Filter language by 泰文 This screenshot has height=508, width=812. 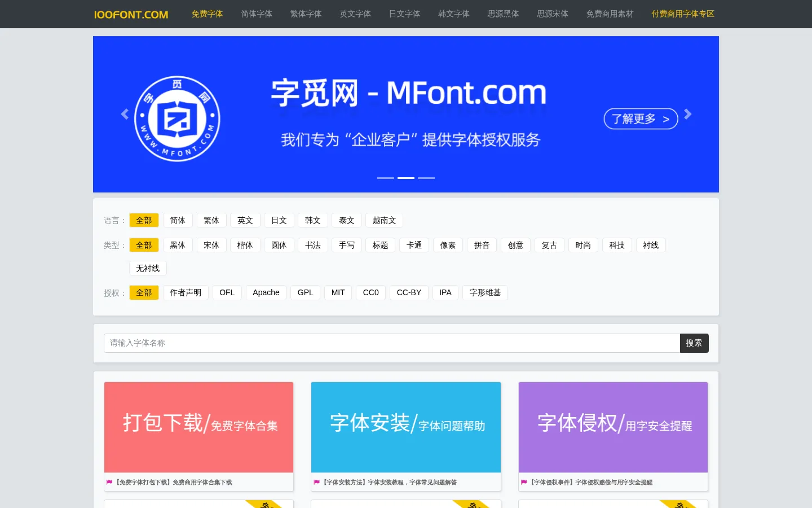tap(347, 220)
